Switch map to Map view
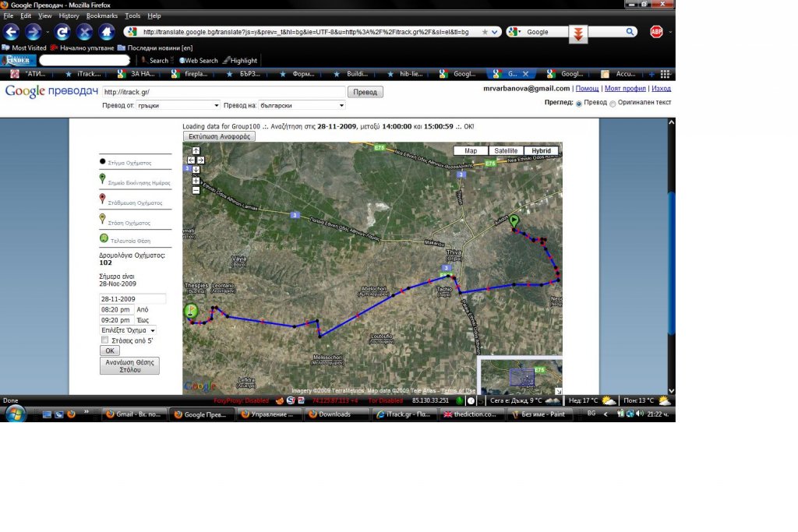Image resolution: width=798 pixels, height=532 pixels. (471, 150)
